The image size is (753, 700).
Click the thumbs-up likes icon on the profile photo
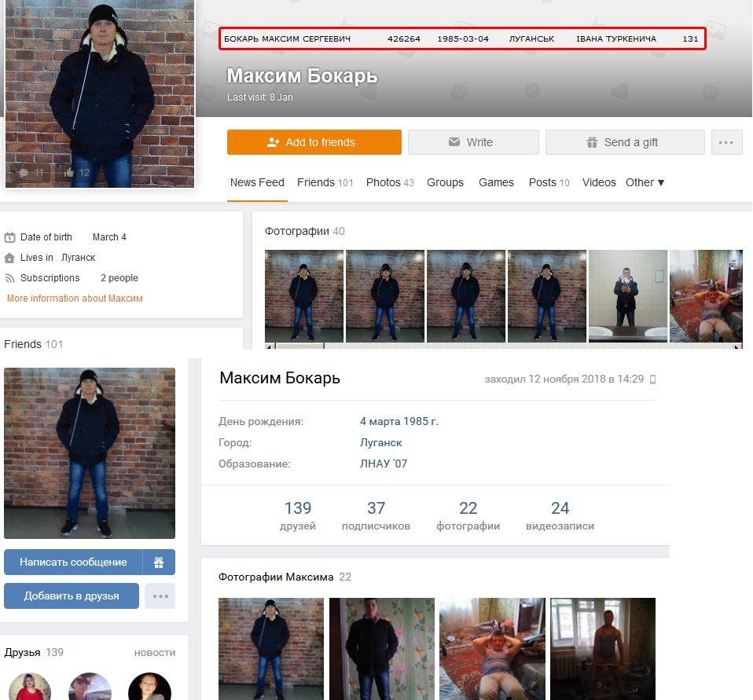68,173
